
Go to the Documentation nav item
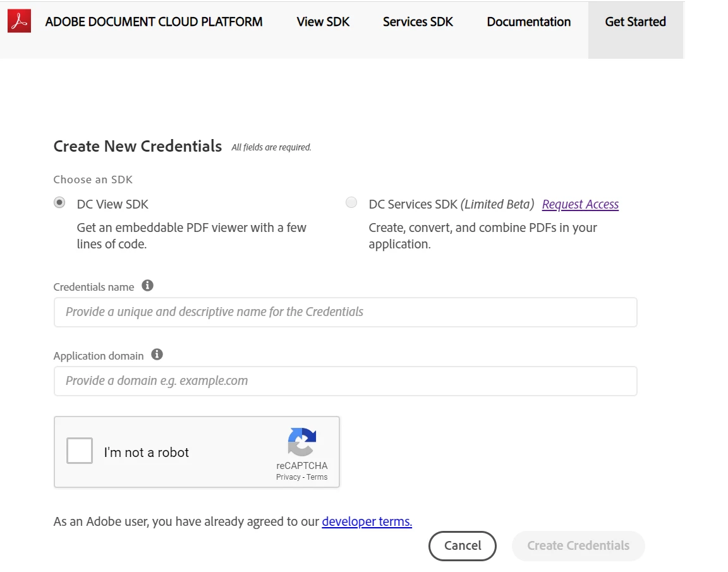(x=528, y=22)
